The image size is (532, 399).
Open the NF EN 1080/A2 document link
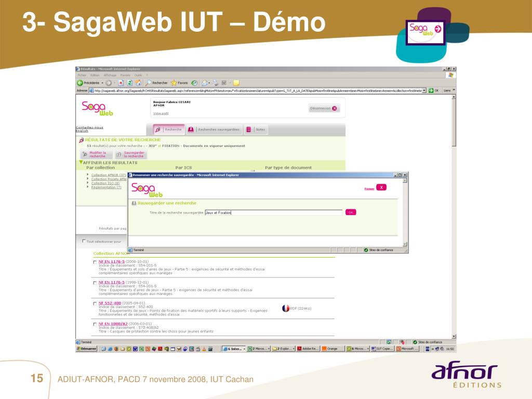(113, 324)
